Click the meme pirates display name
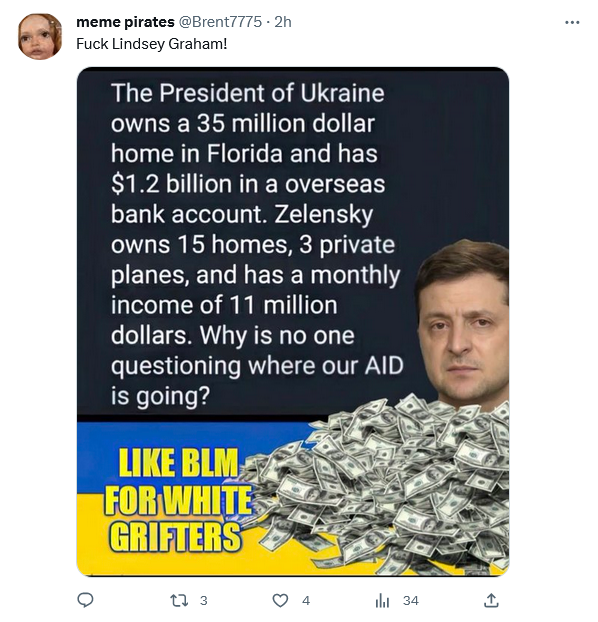 [125, 22]
